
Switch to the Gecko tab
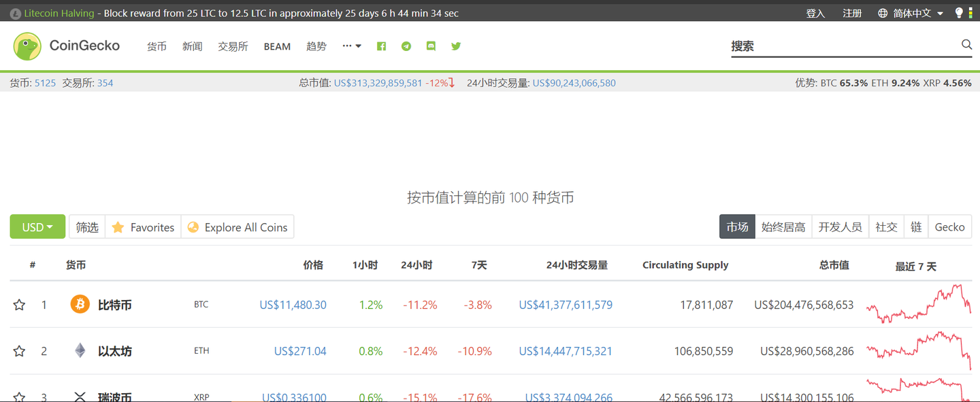point(949,227)
